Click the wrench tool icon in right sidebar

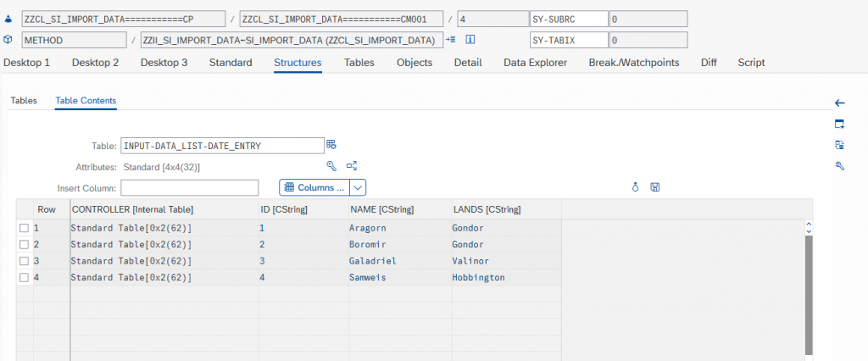tap(839, 165)
